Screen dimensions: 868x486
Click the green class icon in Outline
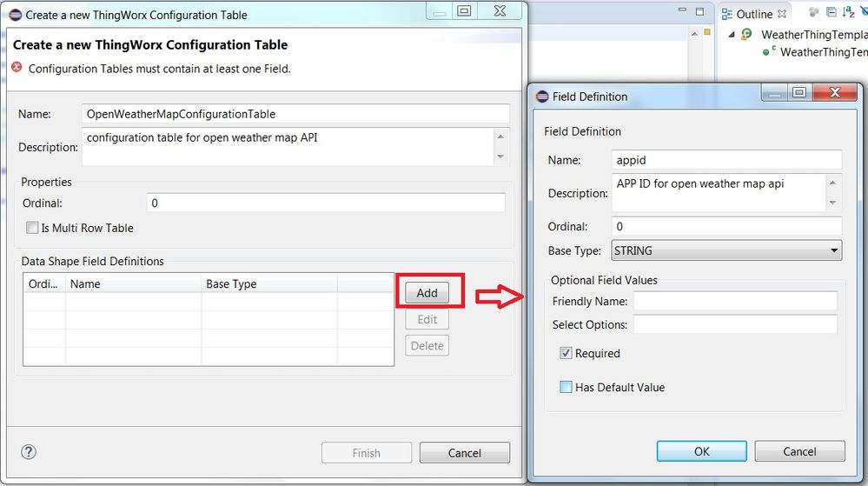coord(746,35)
